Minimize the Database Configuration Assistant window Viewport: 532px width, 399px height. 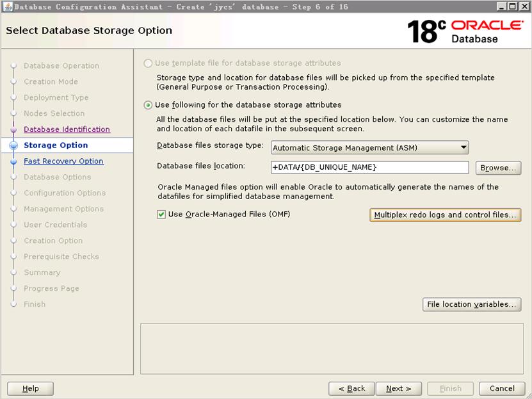click(502, 6)
